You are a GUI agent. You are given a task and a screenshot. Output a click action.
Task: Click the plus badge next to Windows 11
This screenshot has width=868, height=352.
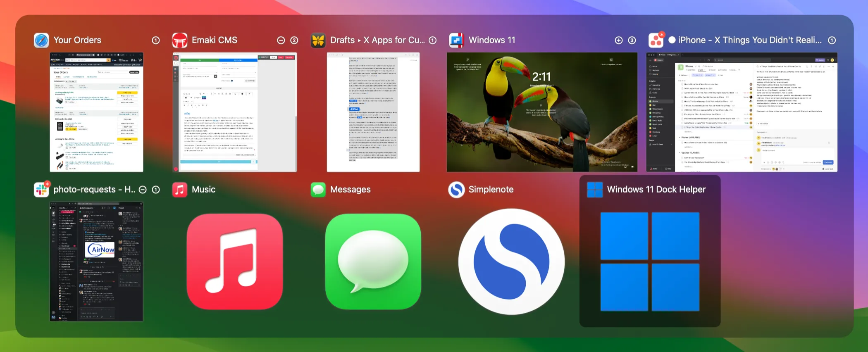tap(619, 40)
